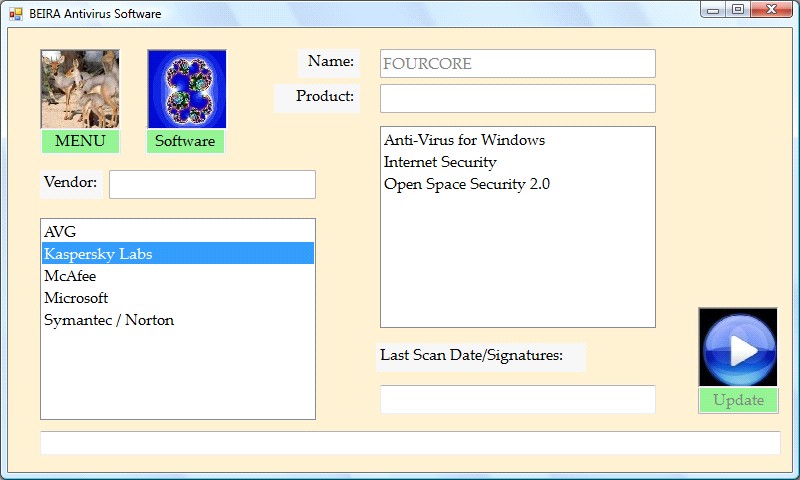Click the application icon in title bar
The height and width of the screenshot is (480, 800).
tap(15, 14)
